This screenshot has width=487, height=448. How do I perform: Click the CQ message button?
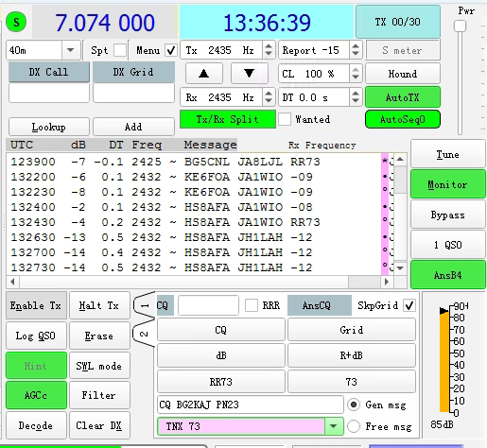click(x=221, y=330)
